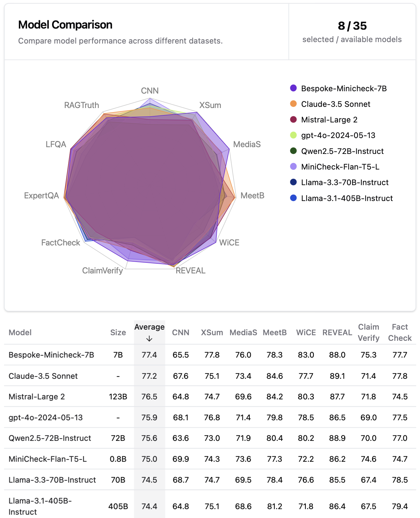The height and width of the screenshot is (518, 420).
Task: Click the Llama-3.1-405B-Instruct blue legend dot
Action: (293, 198)
